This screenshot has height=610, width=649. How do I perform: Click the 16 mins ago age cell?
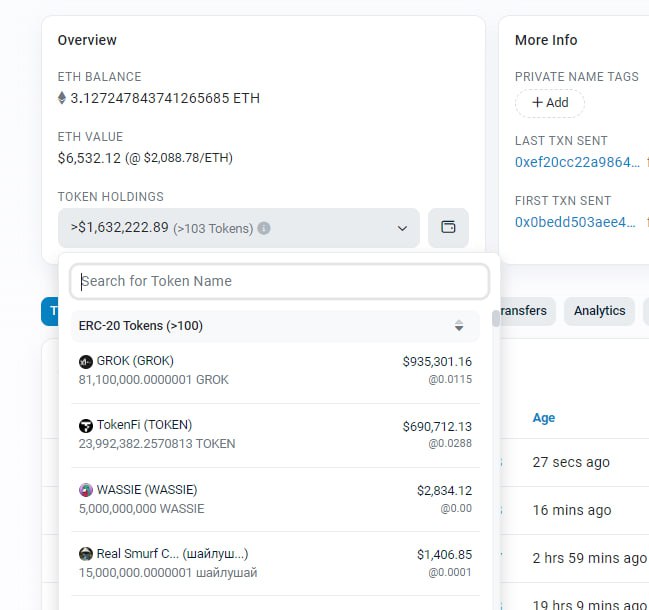pos(572,510)
